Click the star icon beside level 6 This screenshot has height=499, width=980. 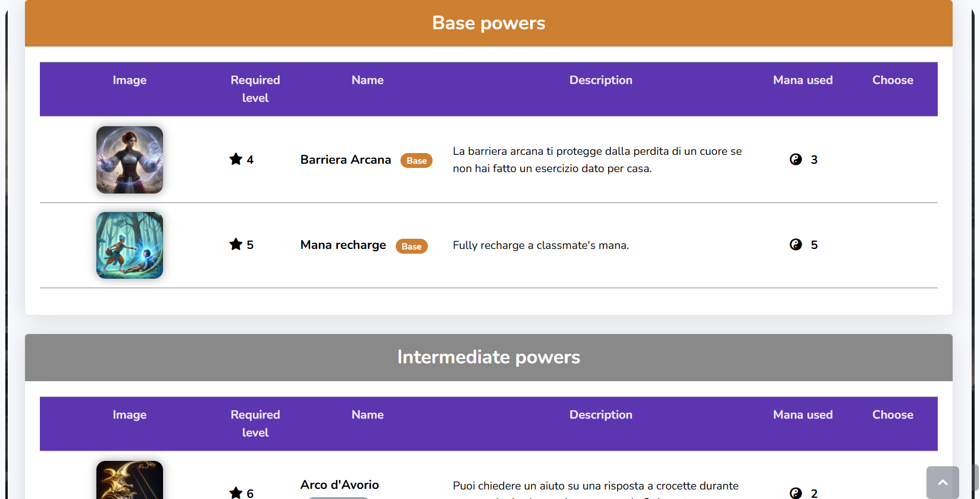(x=236, y=493)
